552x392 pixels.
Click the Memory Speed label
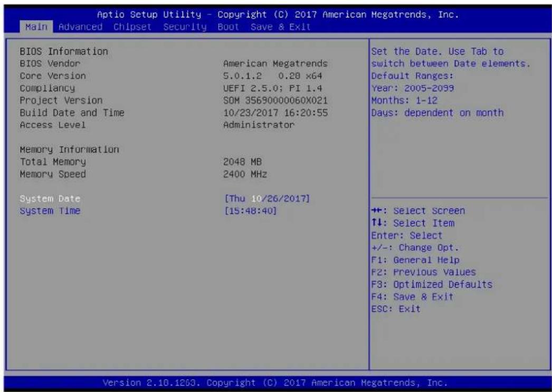53,174
